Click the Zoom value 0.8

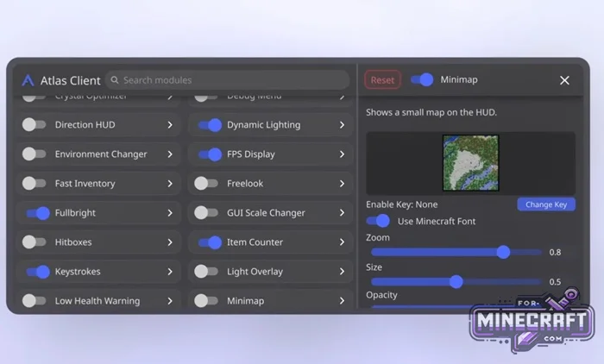pos(555,252)
